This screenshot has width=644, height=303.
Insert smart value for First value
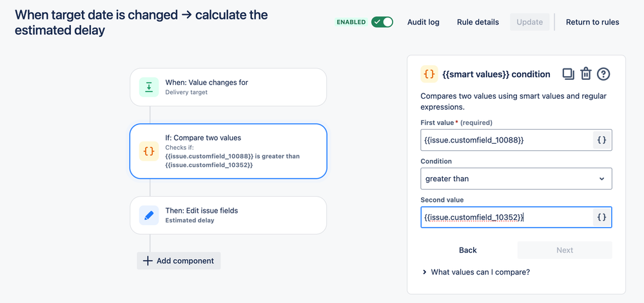click(x=601, y=140)
